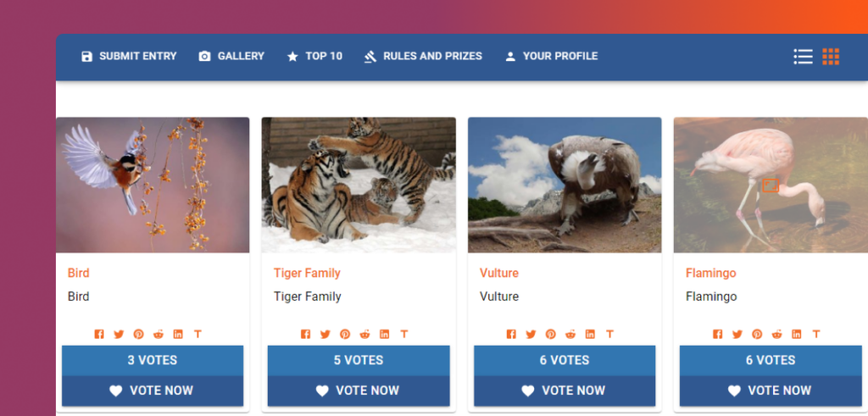
Task: Open the Vulture photo thumbnail
Action: 565,185
